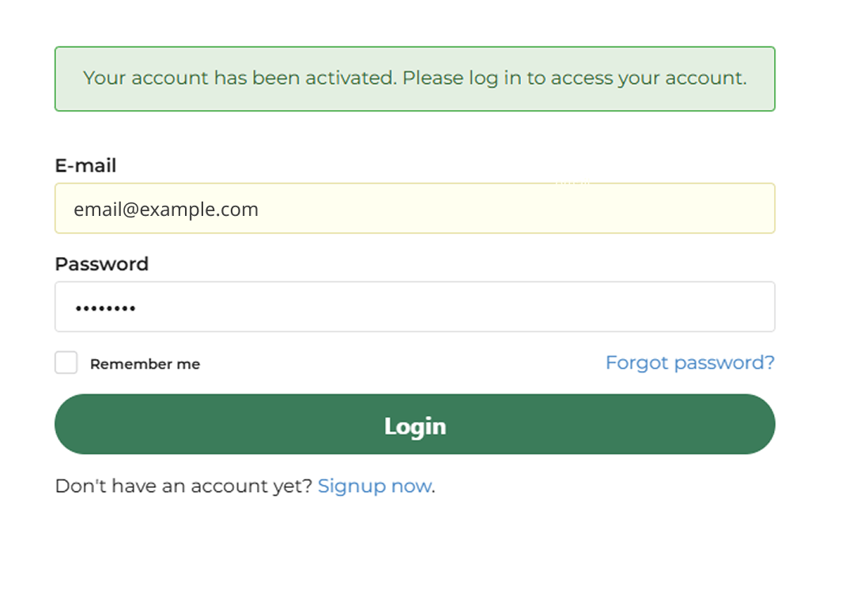Screen dimensions: 868x590
Task: Click the Remember me label text
Action: (145, 365)
